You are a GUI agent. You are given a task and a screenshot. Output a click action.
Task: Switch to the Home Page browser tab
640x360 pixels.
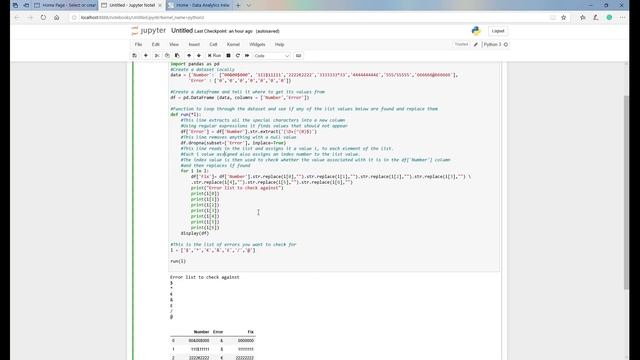(65, 5)
